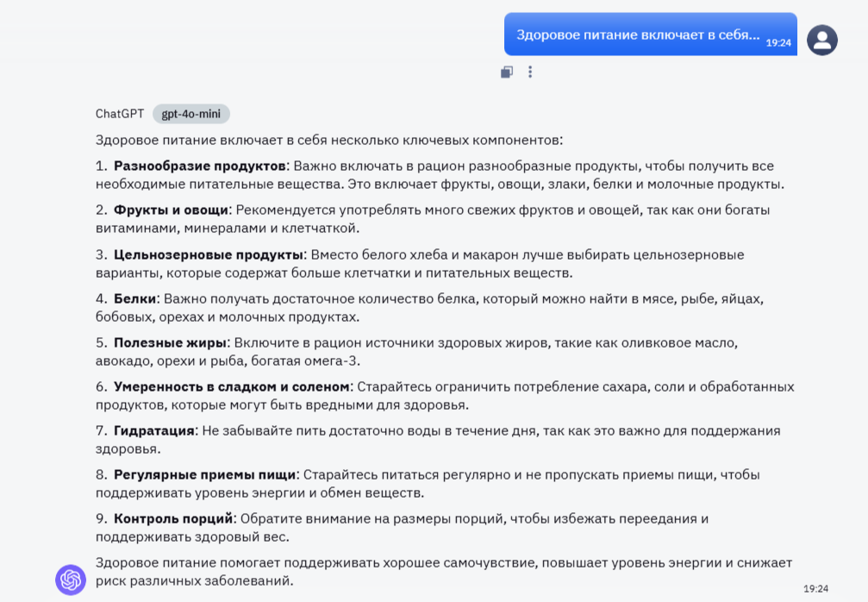868x602 pixels.
Task: Click the bold heading 'Белки'
Action: (135, 298)
